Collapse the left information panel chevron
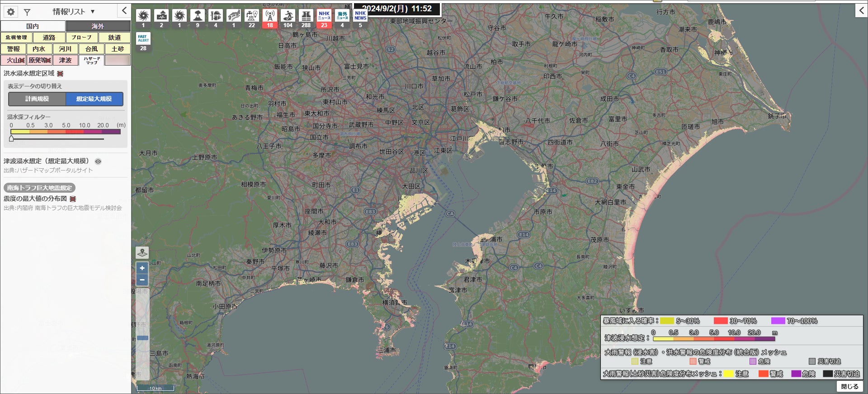 click(124, 11)
